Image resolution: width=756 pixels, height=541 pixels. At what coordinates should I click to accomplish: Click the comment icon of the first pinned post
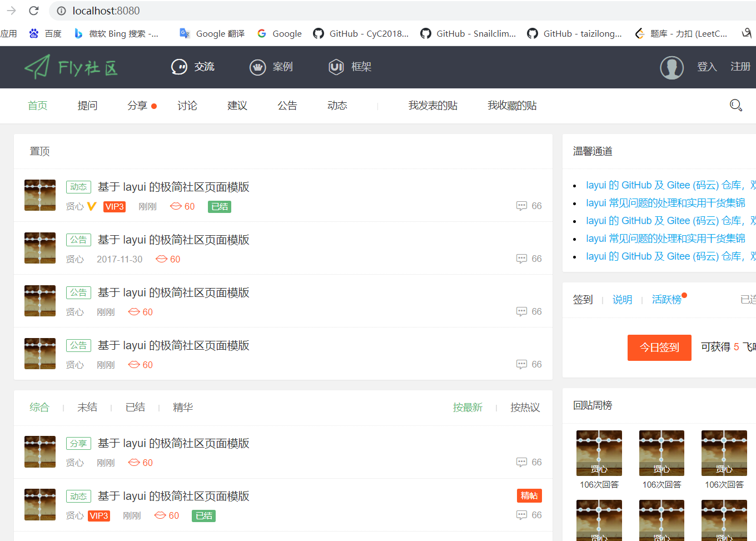coord(521,206)
